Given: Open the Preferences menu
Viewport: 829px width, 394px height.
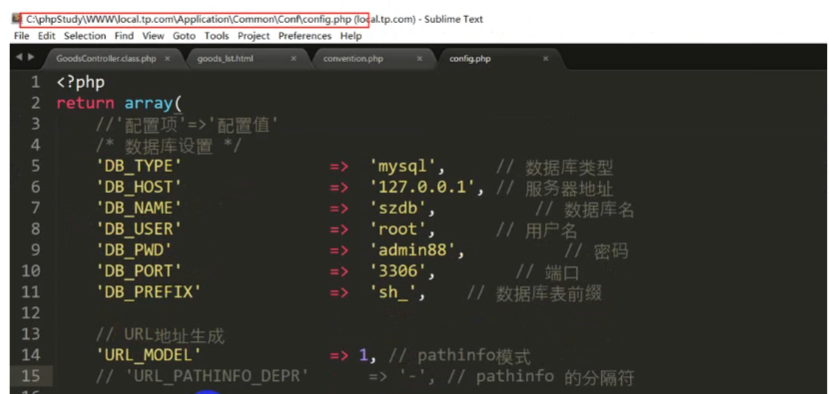Looking at the screenshot, I should (x=305, y=36).
